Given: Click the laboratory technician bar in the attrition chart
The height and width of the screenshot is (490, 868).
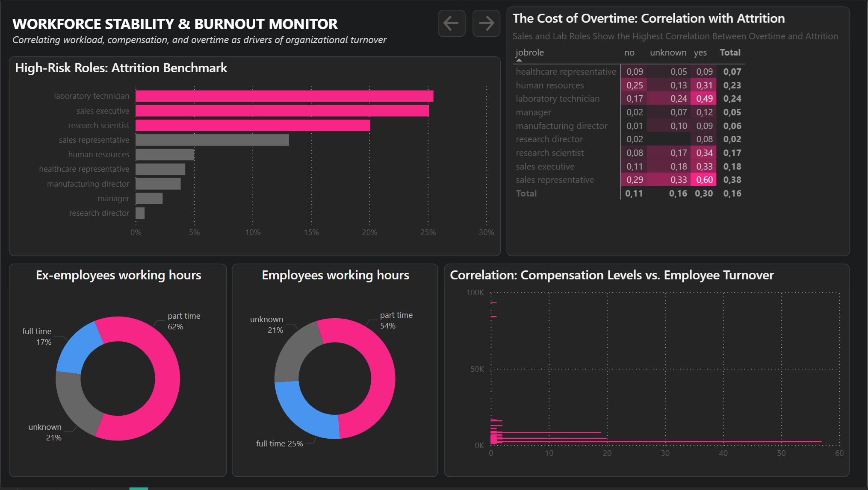Looking at the screenshot, I should (282, 96).
